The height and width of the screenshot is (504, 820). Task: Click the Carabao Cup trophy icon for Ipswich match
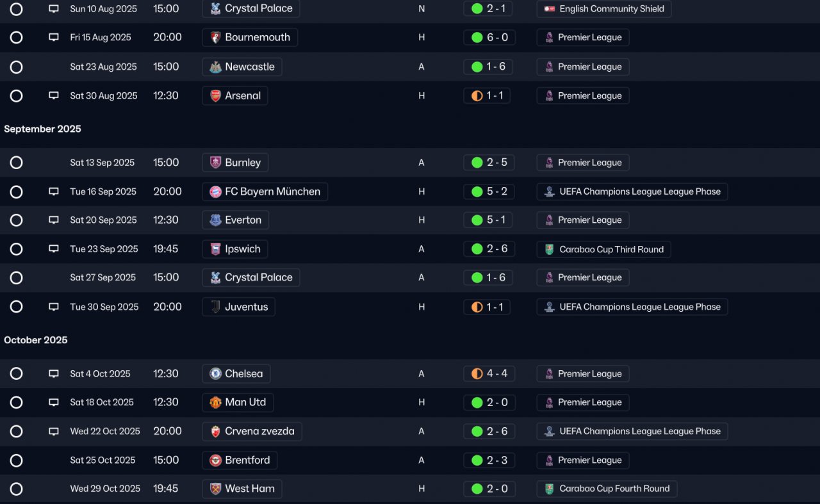pos(550,249)
